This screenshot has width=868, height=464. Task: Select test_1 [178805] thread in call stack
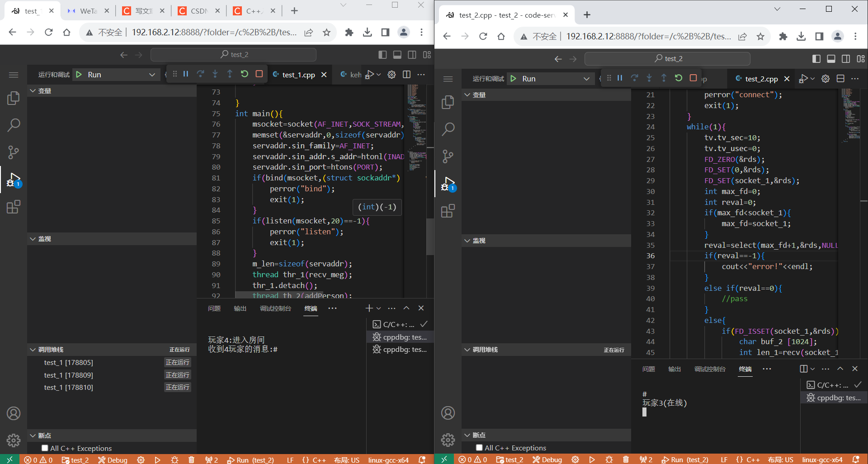tap(69, 363)
